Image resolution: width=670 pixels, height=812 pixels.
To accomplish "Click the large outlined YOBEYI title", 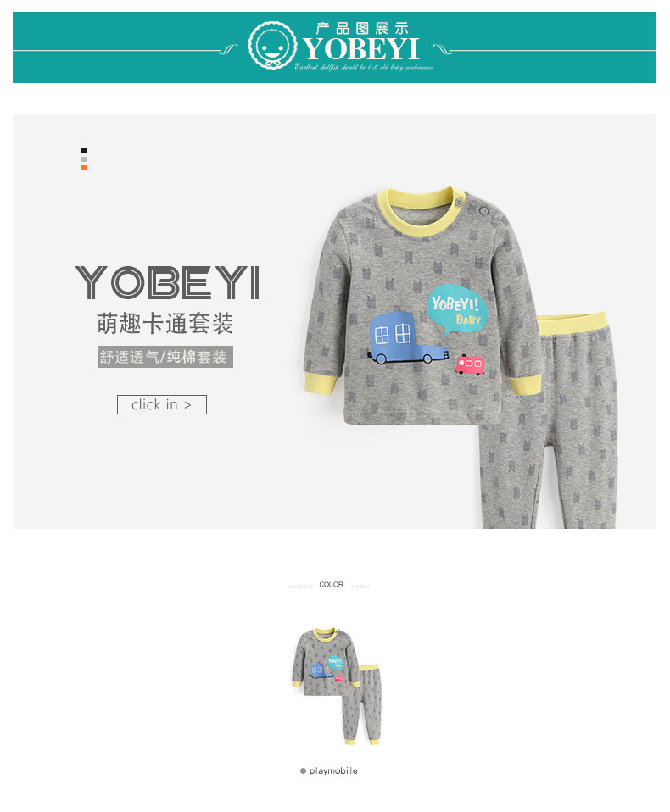I will click(167, 282).
